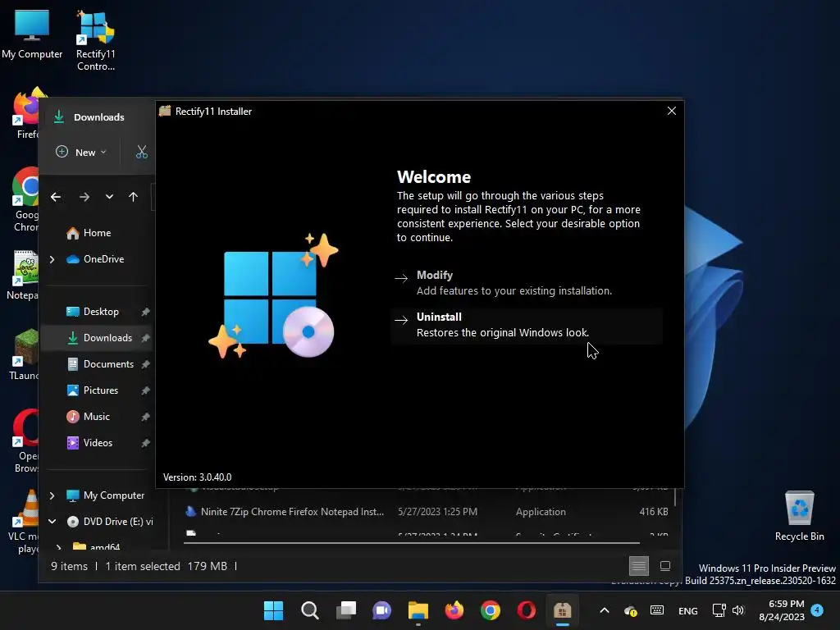Click the horizontal scrollbar in File Explorer

pos(412,543)
